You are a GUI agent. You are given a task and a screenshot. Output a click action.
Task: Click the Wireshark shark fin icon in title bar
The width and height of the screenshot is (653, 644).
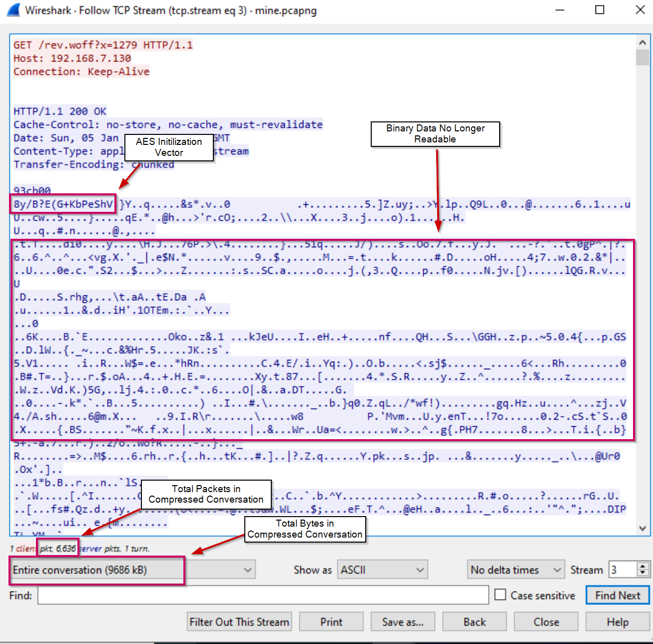pyautogui.click(x=13, y=10)
